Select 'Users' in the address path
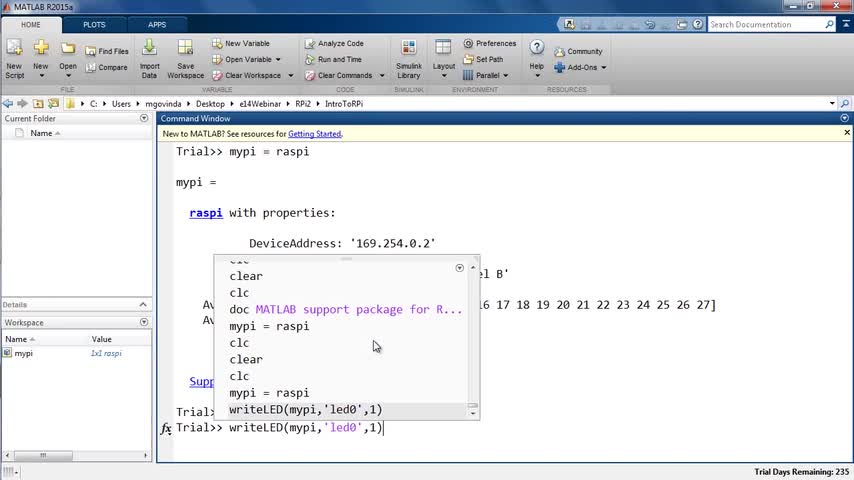The height and width of the screenshot is (480, 854). (x=121, y=104)
